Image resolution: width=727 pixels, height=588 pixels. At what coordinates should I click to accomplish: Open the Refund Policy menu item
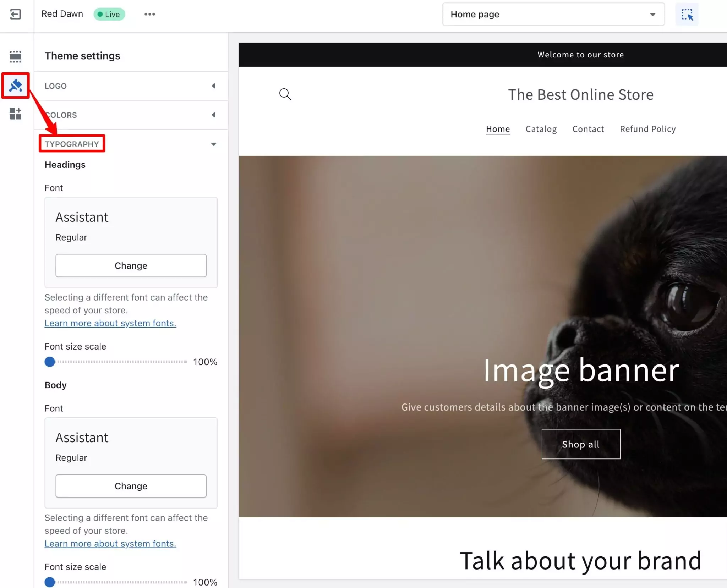tap(647, 129)
